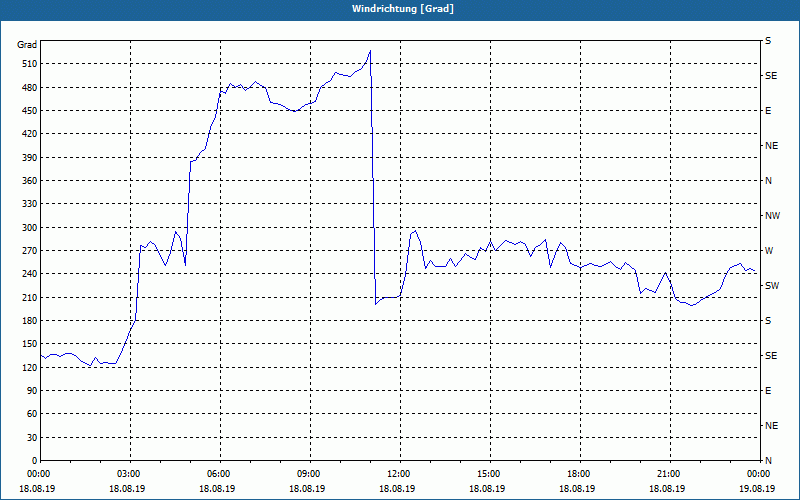Image resolution: width=800 pixels, height=500 pixels.
Task: Click the 390 y-axis tick label
Action: (30, 157)
